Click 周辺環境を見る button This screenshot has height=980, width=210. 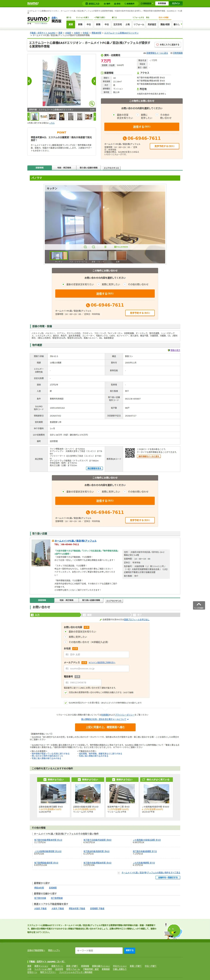click(x=94, y=468)
